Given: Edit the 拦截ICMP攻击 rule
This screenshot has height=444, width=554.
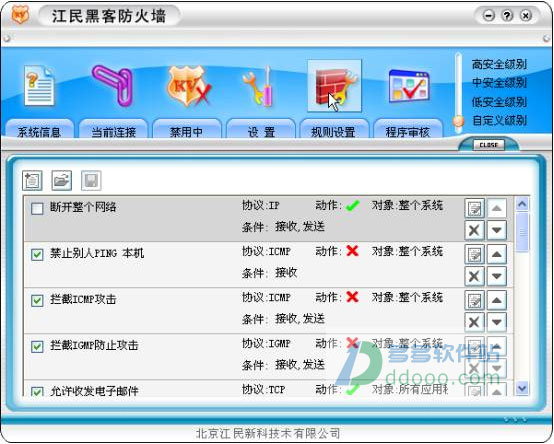Looking at the screenshot, I should [x=474, y=300].
